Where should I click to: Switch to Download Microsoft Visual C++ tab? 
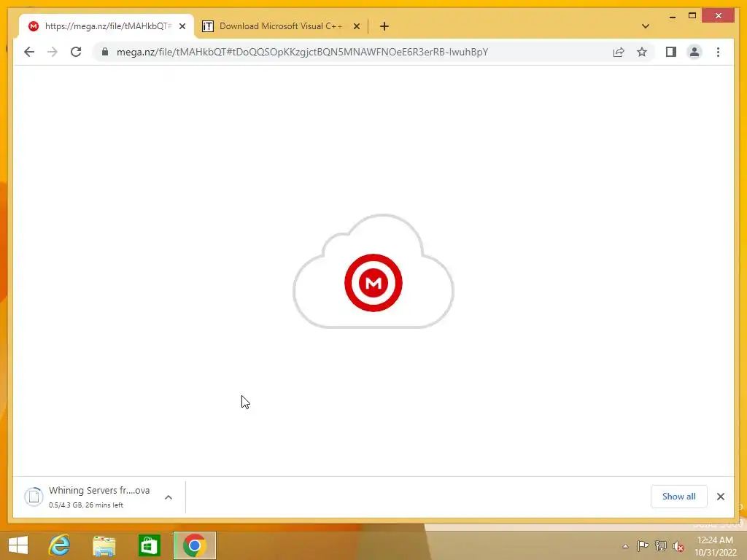pyautogui.click(x=281, y=26)
